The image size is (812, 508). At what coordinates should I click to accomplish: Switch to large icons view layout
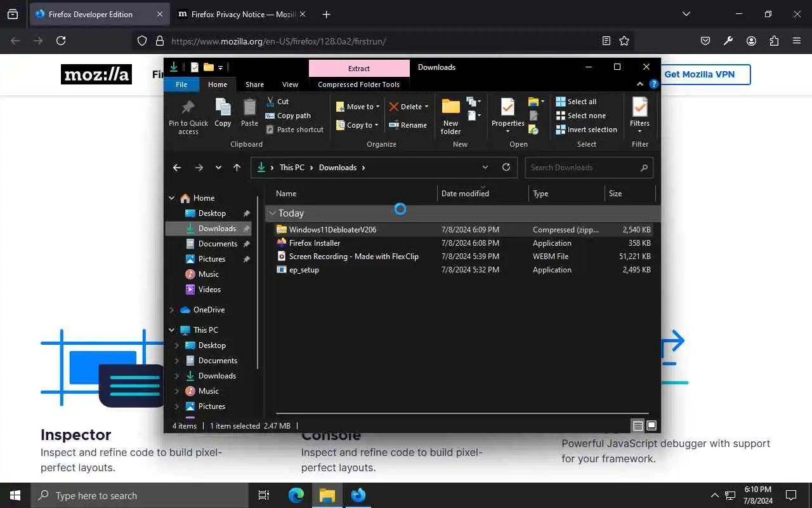pyautogui.click(x=652, y=425)
